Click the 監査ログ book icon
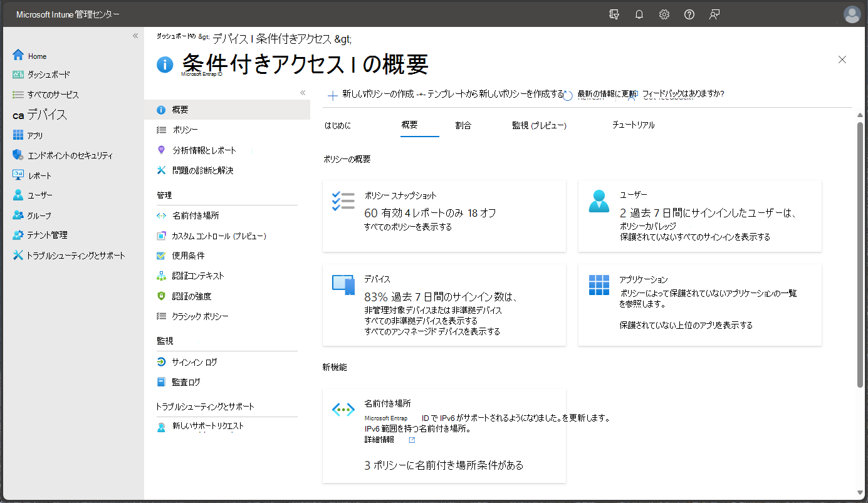This screenshot has width=868, height=503. point(161,381)
